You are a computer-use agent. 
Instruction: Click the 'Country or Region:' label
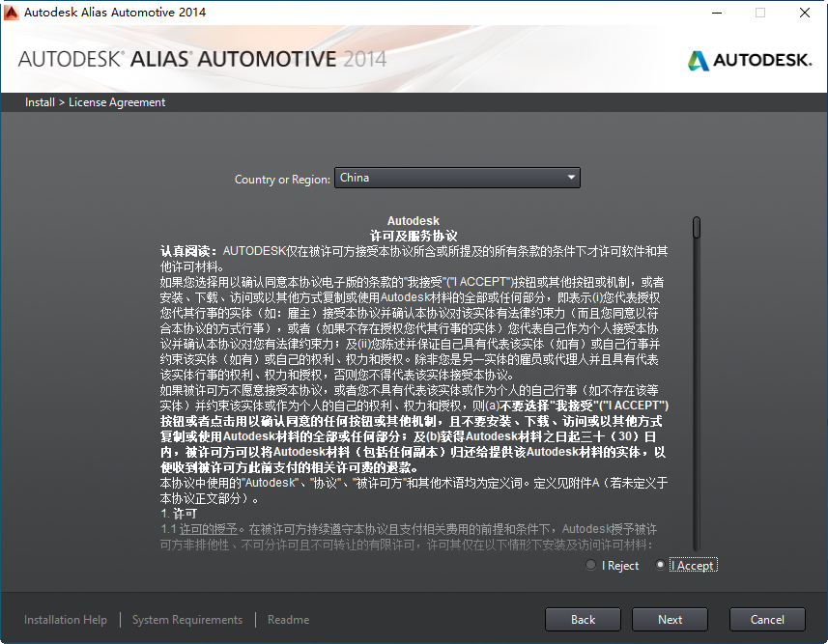(282, 180)
